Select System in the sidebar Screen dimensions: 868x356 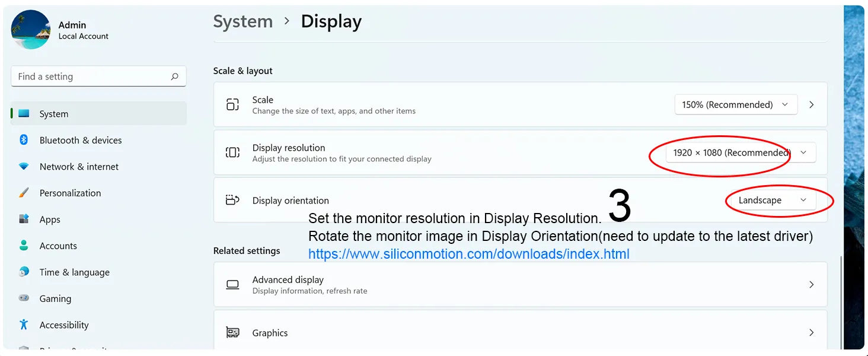coord(53,114)
